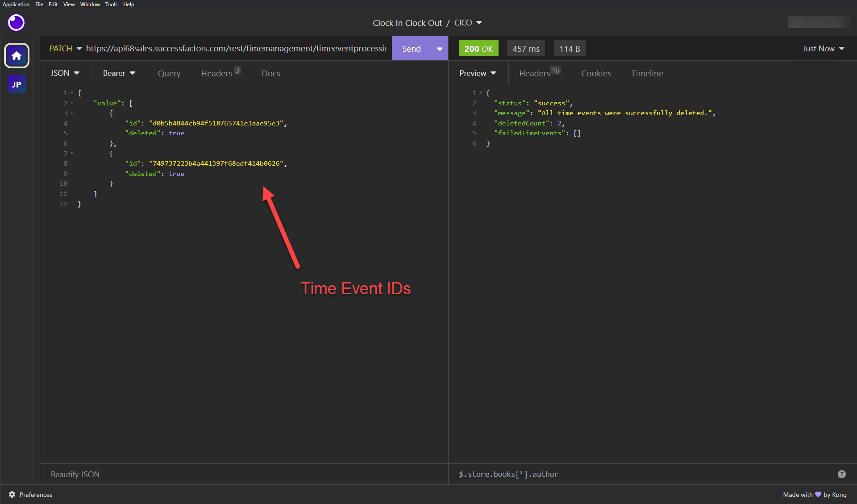Click "deleted": true on line 5
Viewport: 857px width, 504px height.
click(154, 133)
